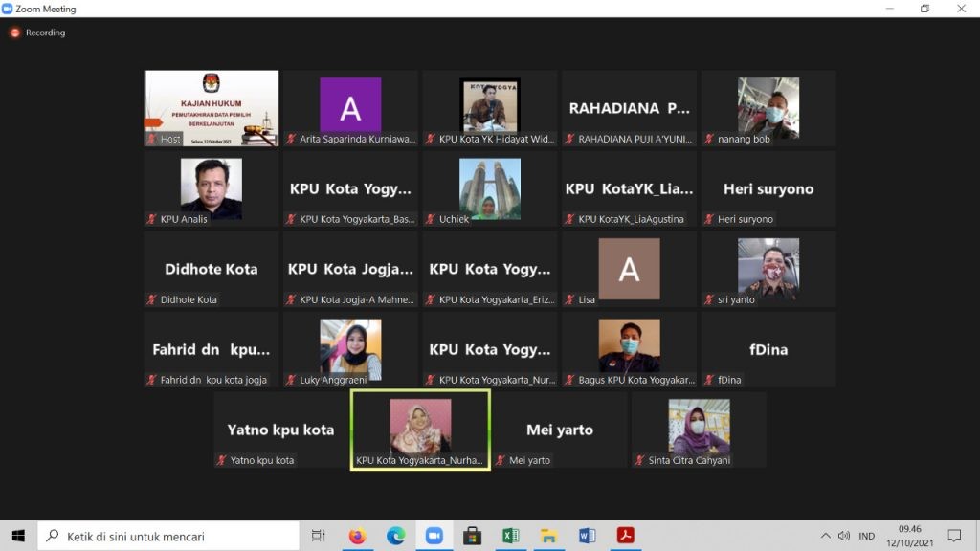Open Adobe Acrobat from taskbar

[625, 536]
